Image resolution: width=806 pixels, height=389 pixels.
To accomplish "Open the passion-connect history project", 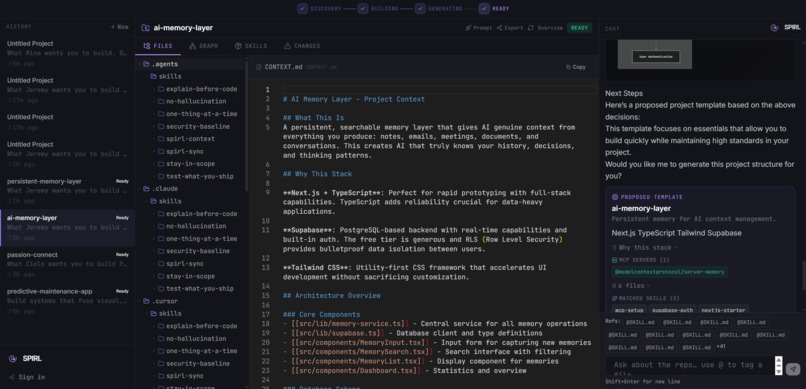I will (67, 264).
